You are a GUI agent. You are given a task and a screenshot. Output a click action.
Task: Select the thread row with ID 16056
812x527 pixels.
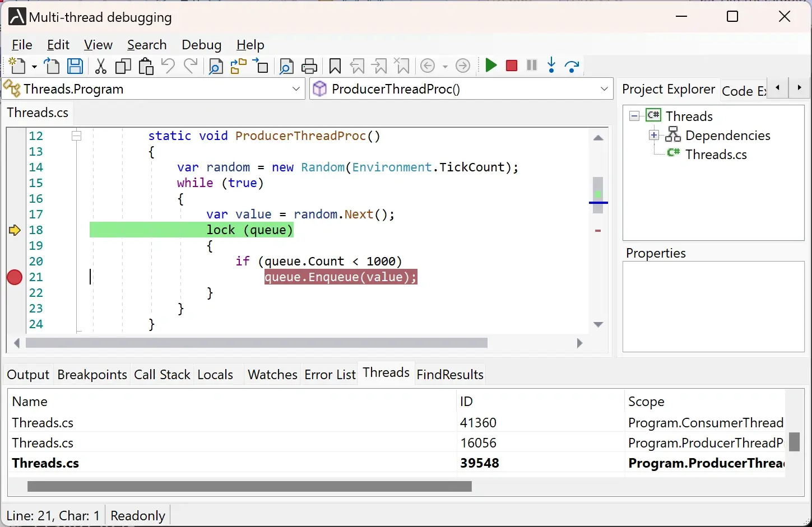224,442
